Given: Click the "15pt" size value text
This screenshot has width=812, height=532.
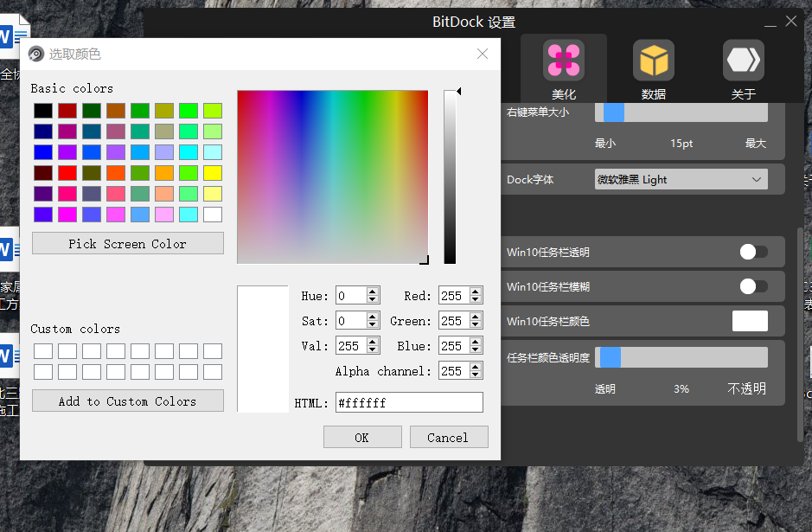Looking at the screenshot, I should (681, 144).
